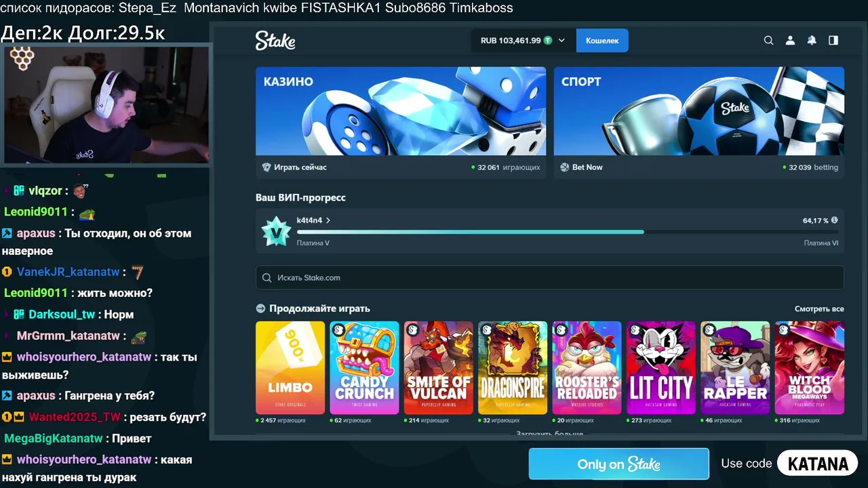Open the Limbo game tile
The image size is (868, 488).
coord(290,367)
